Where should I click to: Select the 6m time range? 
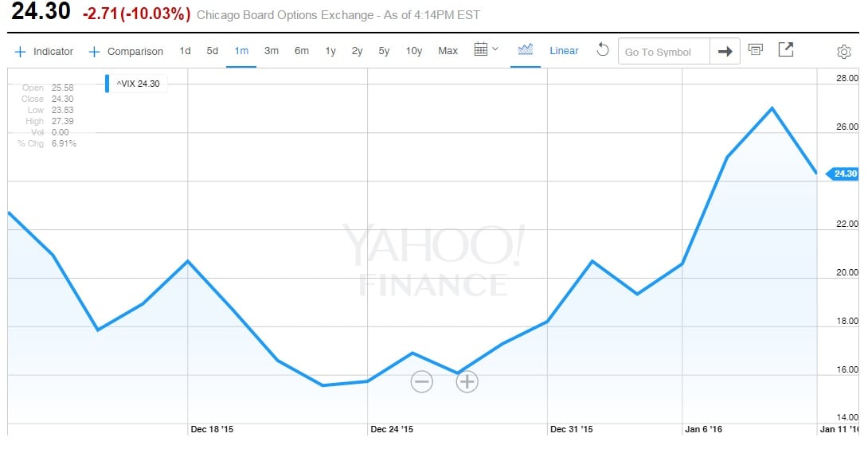point(301,51)
